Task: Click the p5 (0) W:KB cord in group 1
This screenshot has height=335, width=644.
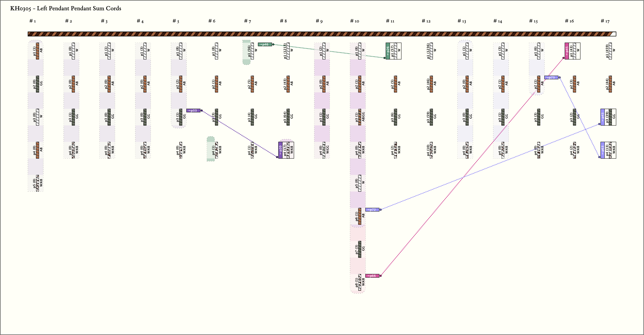Action: tap(38, 183)
